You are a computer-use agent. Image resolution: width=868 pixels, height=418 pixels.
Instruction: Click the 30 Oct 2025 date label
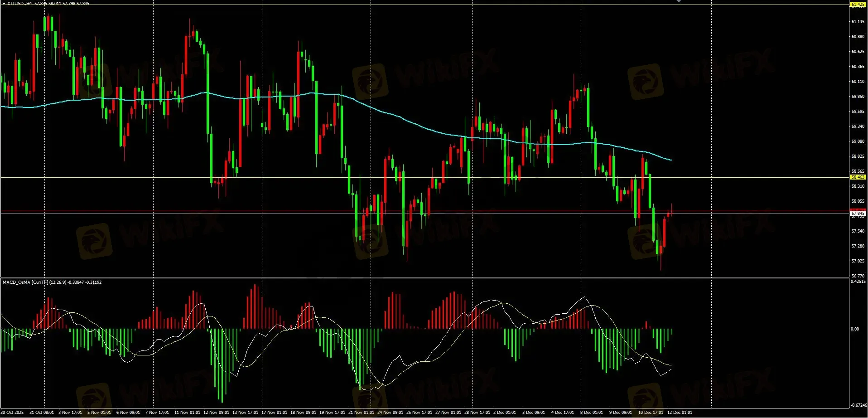[x=13, y=413]
